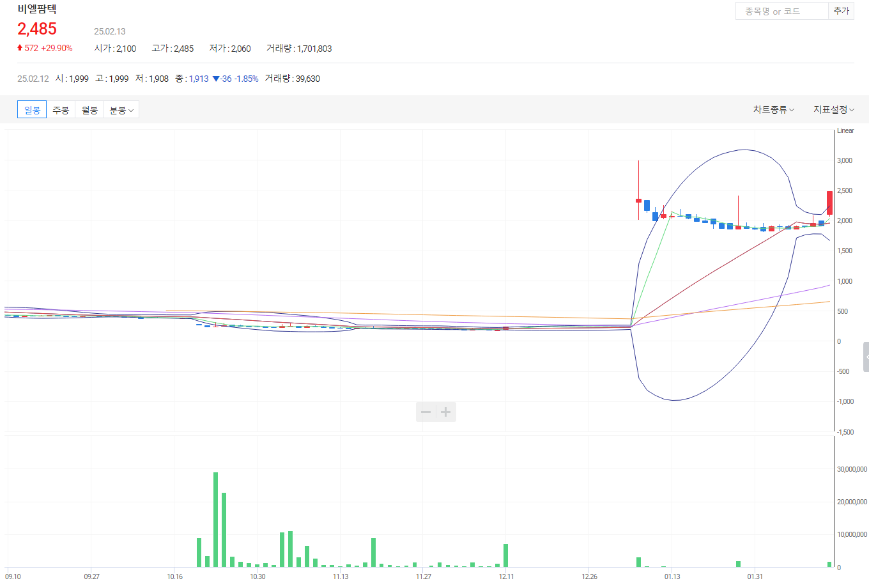Click the 10.30 date axis label

(258, 576)
